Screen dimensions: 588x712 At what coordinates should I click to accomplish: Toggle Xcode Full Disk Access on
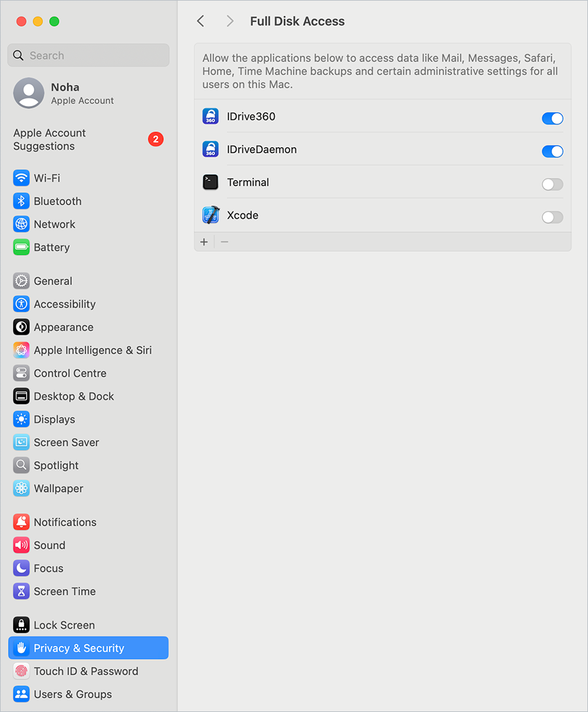coord(552,217)
